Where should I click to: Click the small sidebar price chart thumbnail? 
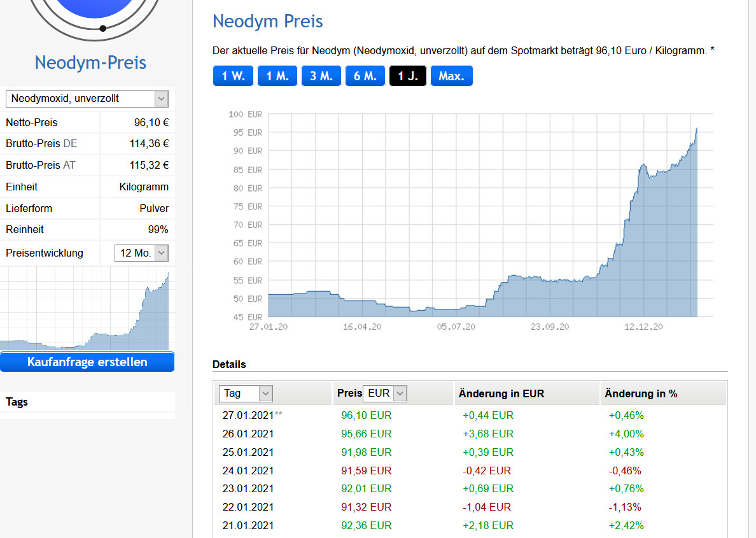point(85,309)
